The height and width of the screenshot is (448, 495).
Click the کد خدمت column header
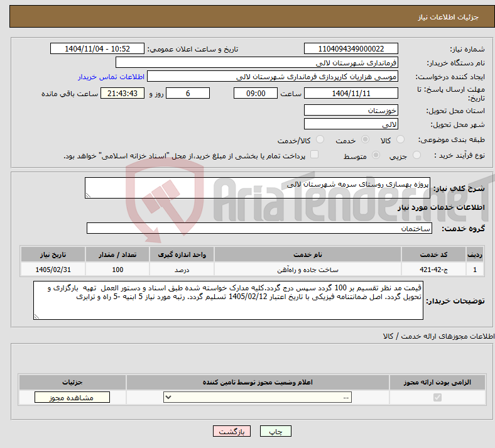coord(434,254)
